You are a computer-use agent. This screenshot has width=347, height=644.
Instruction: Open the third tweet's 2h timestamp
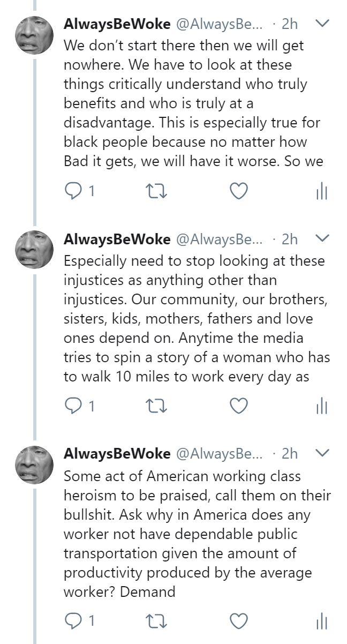290,454
